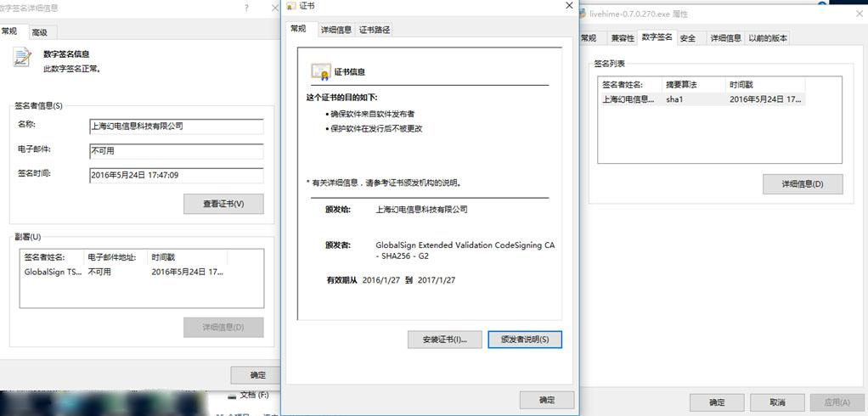Select 数字签名 tab in properties window
The height and width of the screenshot is (416, 868).
[657, 37]
